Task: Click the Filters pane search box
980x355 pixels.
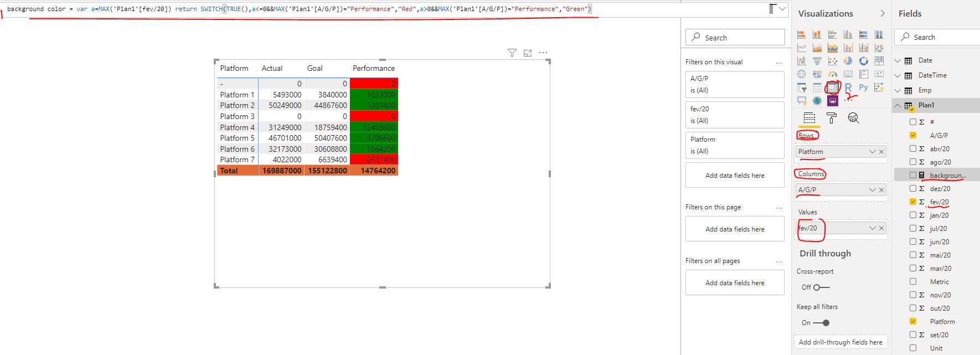Action: [735, 37]
